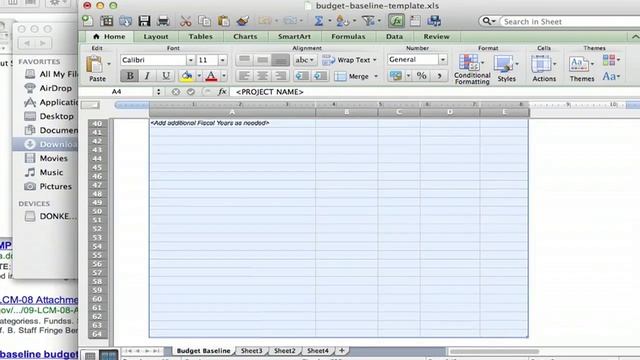Click the Filter funnel icon
The width and height of the screenshot is (640, 360).
point(368,21)
